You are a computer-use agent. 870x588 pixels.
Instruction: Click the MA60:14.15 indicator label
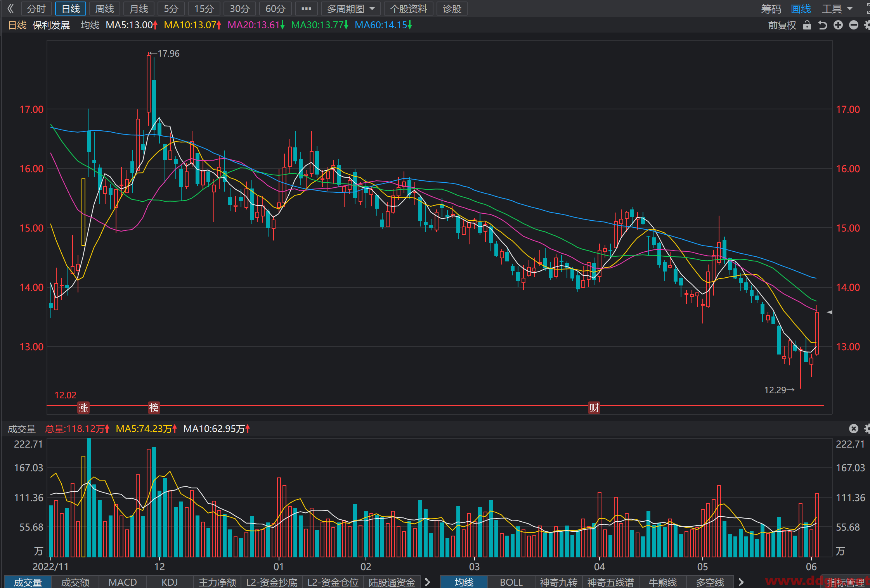tap(383, 25)
